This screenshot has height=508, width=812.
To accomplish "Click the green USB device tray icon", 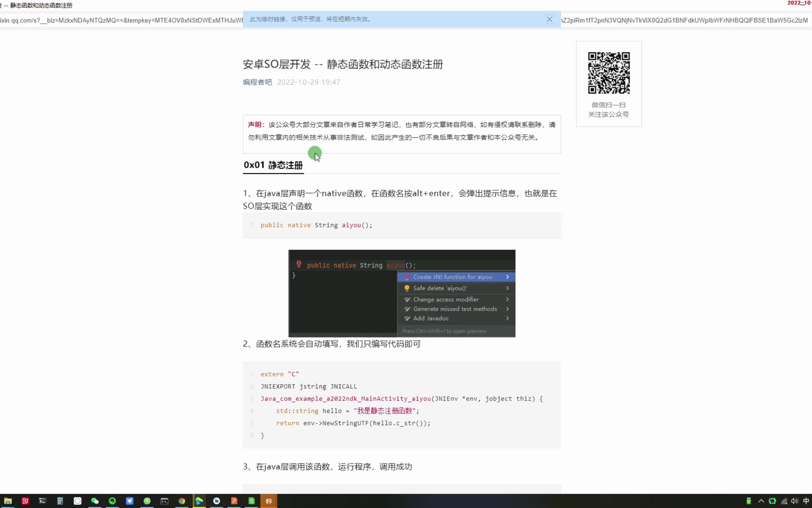I will (749, 501).
